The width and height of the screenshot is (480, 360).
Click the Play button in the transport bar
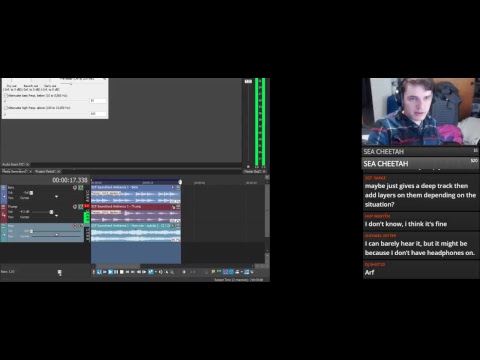click(x=110, y=272)
